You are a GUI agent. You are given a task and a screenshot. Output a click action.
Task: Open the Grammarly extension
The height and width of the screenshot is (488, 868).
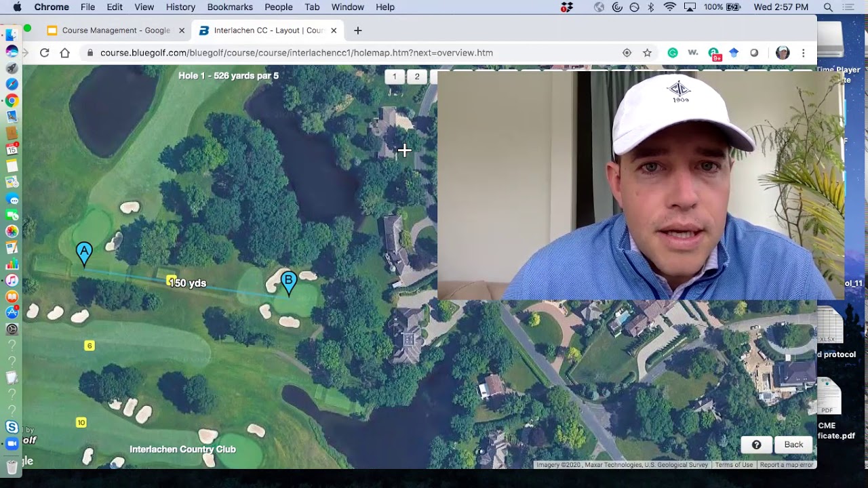tap(673, 53)
